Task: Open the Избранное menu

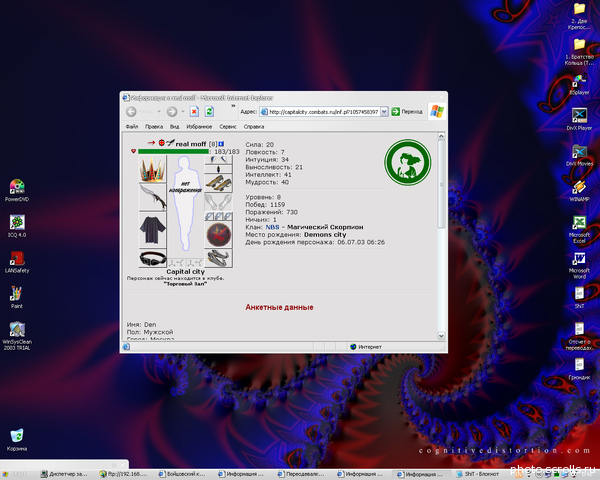Action: [199, 126]
